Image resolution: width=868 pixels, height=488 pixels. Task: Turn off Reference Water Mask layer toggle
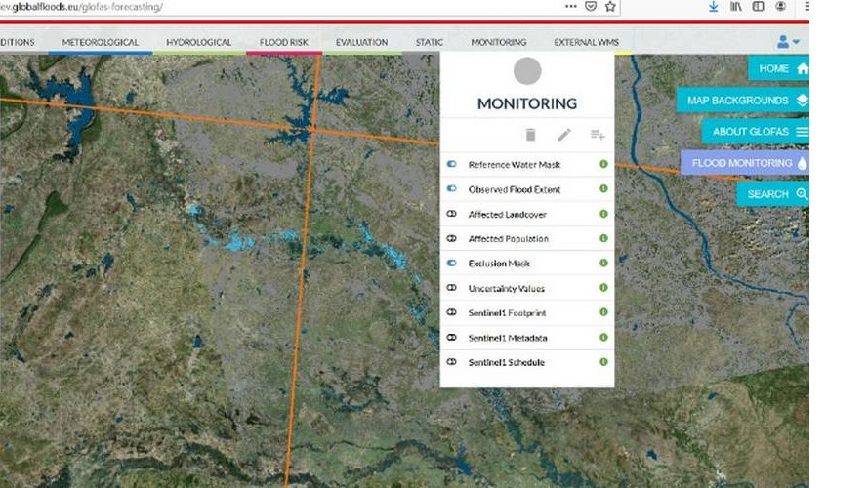pyautogui.click(x=452, y=164)
